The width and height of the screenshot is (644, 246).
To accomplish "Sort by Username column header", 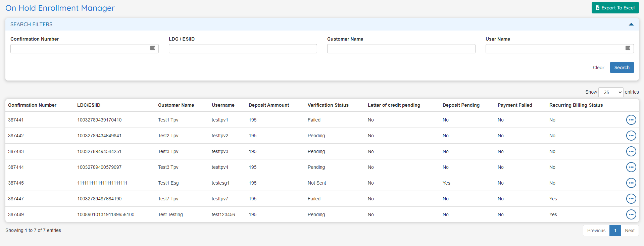I will [223, 105].
